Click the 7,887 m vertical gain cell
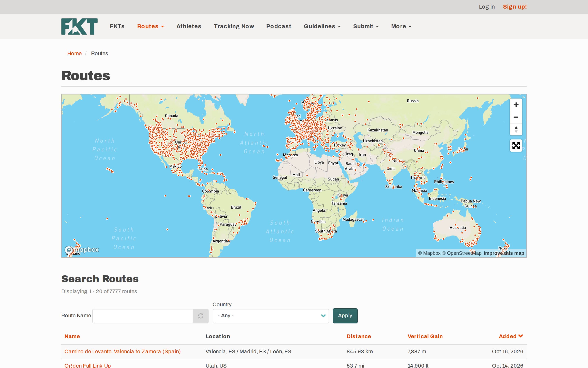 click(417, 351)
